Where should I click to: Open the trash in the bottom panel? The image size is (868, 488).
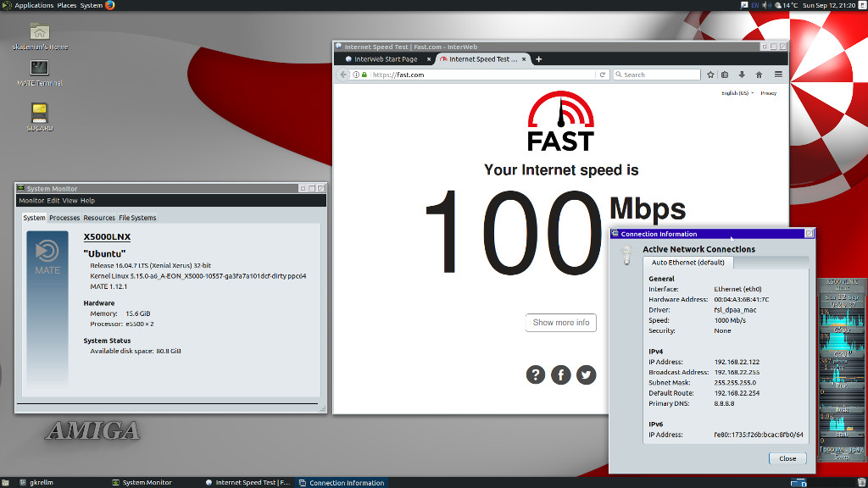tap(861, 482)
